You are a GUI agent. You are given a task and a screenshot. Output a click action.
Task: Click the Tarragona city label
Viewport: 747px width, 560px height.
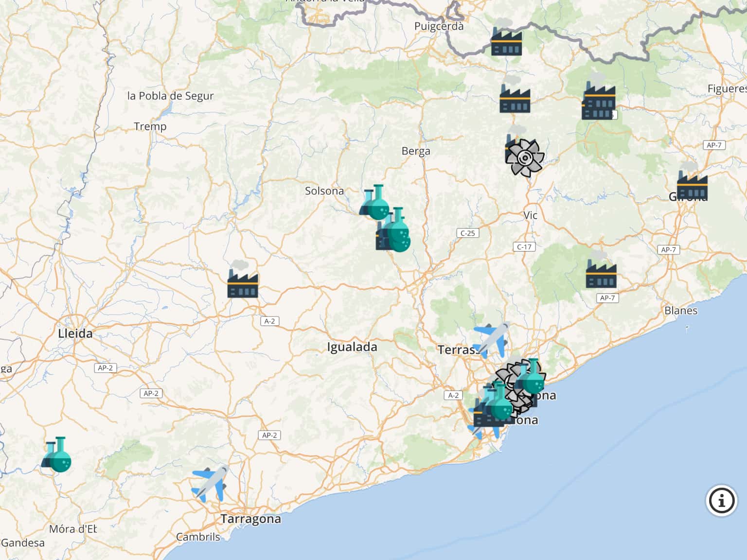click(250, 519)
